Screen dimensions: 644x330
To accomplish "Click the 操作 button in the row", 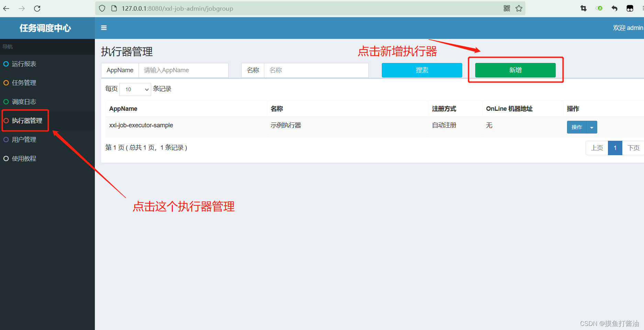I will [x=577, y=127].
